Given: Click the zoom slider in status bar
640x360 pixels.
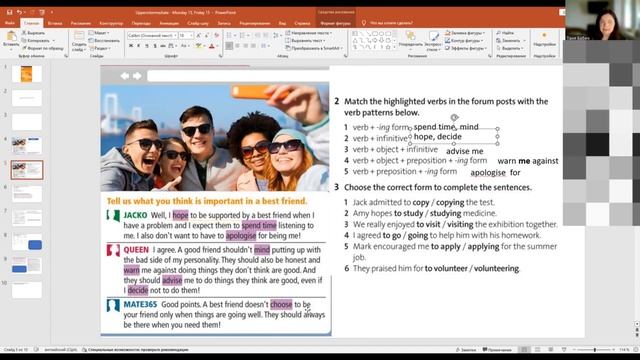Looking at the screenshot, I should (x=594, y=350).
